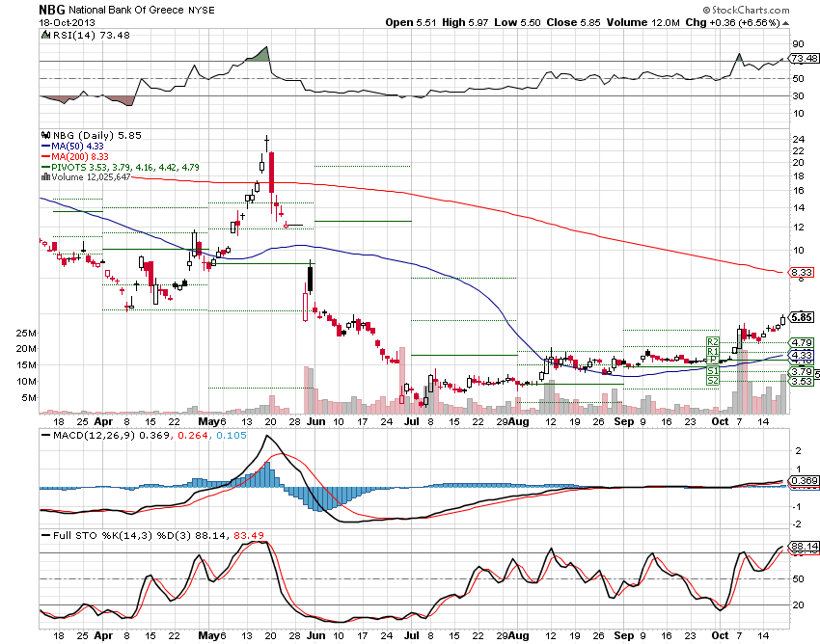Click the R2 pivot resistance label
This screenshot has height=644, width=820.
tap(713, 342)
